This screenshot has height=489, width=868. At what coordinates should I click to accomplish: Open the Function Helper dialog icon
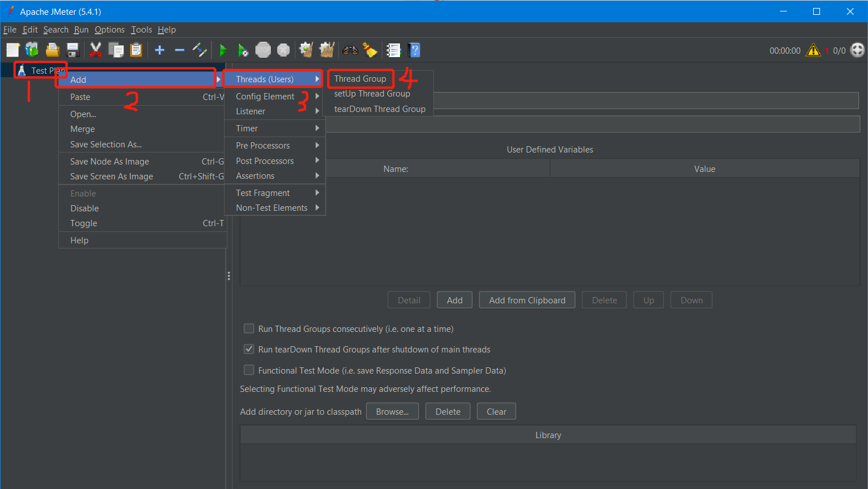(x=394, y=50)
